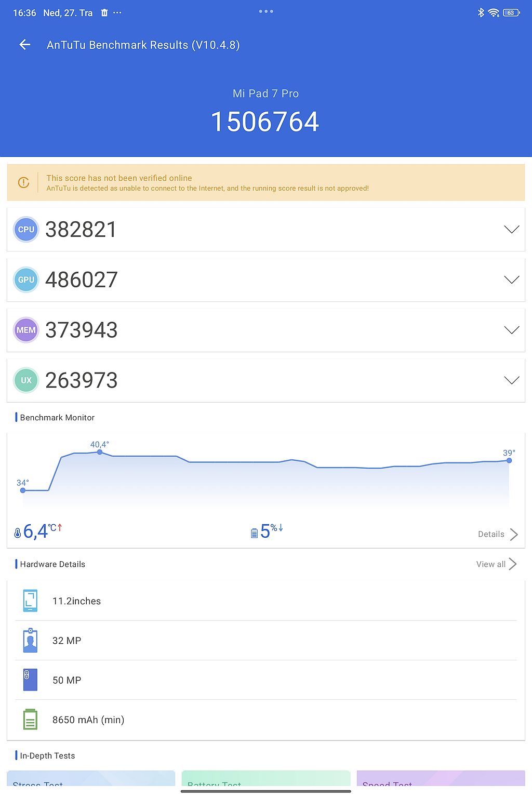Expand the GPU score breakdown

[512, 280]
